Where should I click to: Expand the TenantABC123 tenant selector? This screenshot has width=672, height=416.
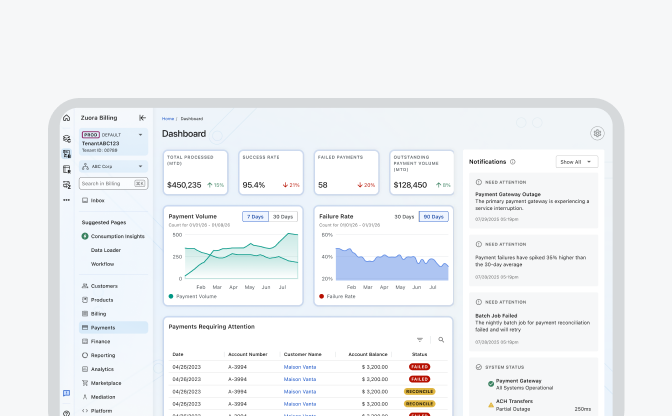coord(140,135)
